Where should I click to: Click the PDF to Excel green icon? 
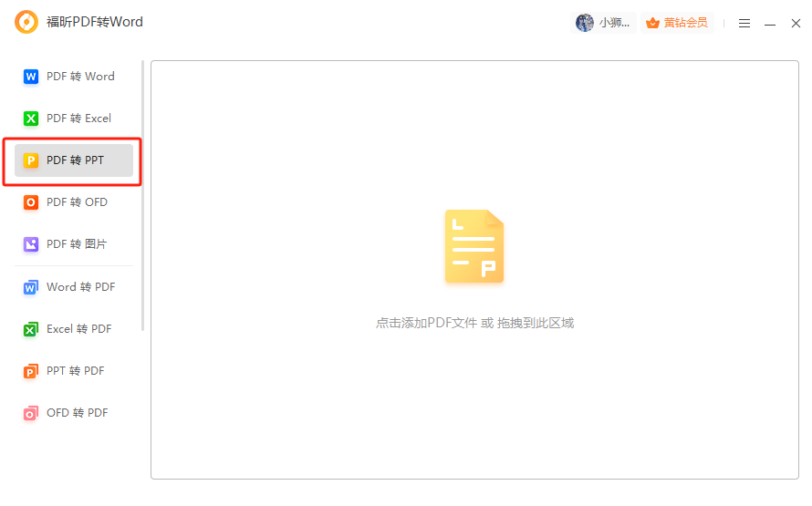[x=31, y=119]
